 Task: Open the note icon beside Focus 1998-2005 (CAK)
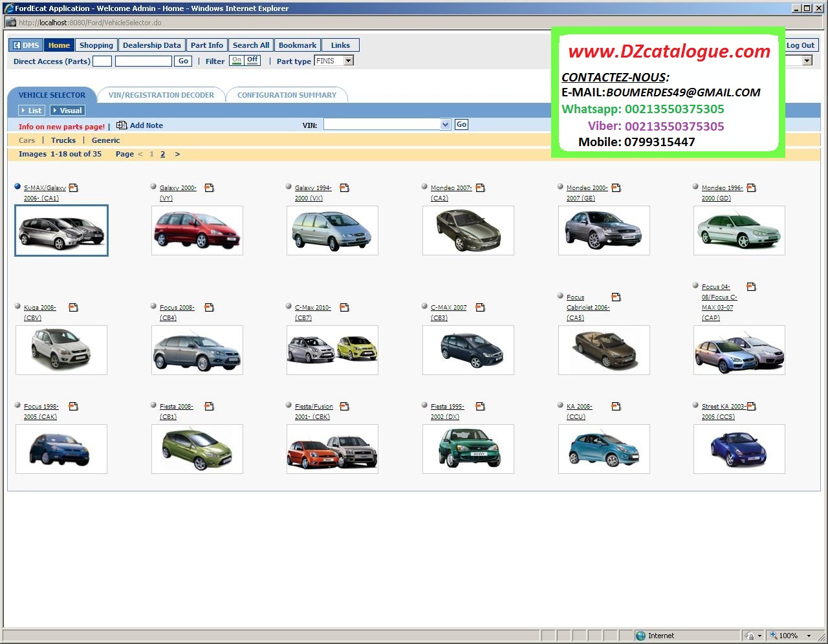pos(73,406)
